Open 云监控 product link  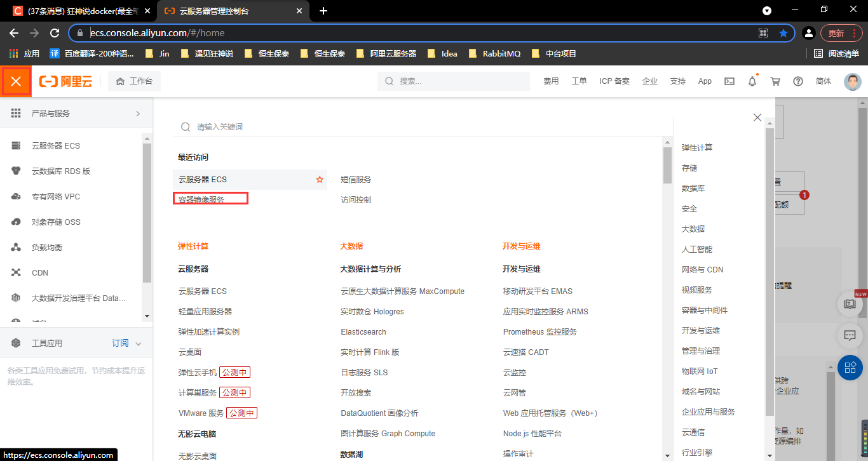tap(515, 373)
